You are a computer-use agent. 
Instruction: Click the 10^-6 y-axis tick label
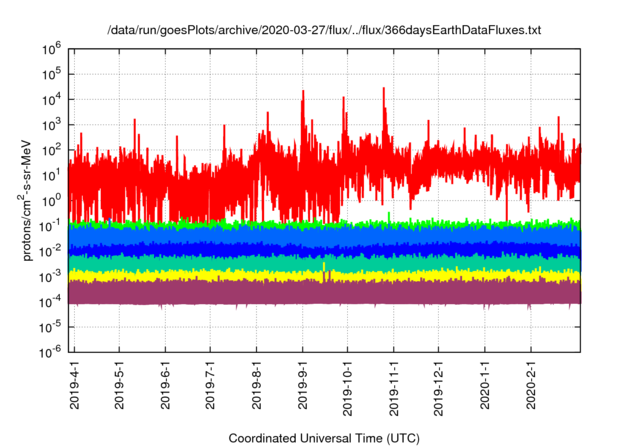point(51,351)
